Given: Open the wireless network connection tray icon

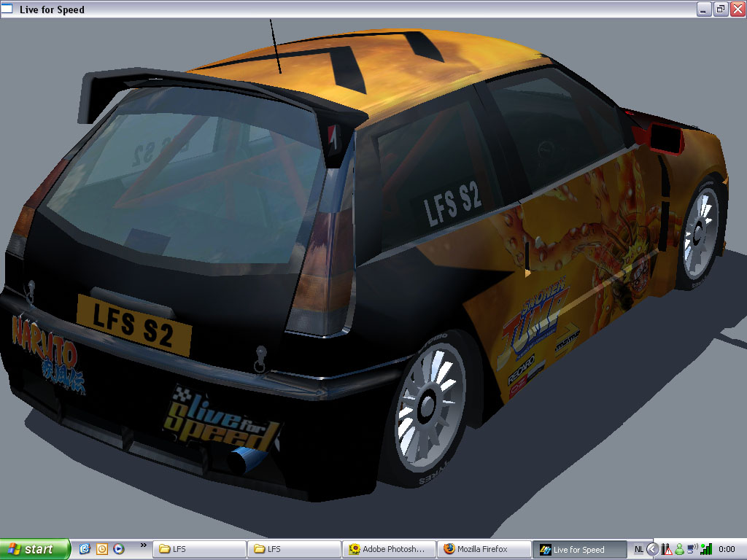Looking at the screenshot, I should click(693, 550).
